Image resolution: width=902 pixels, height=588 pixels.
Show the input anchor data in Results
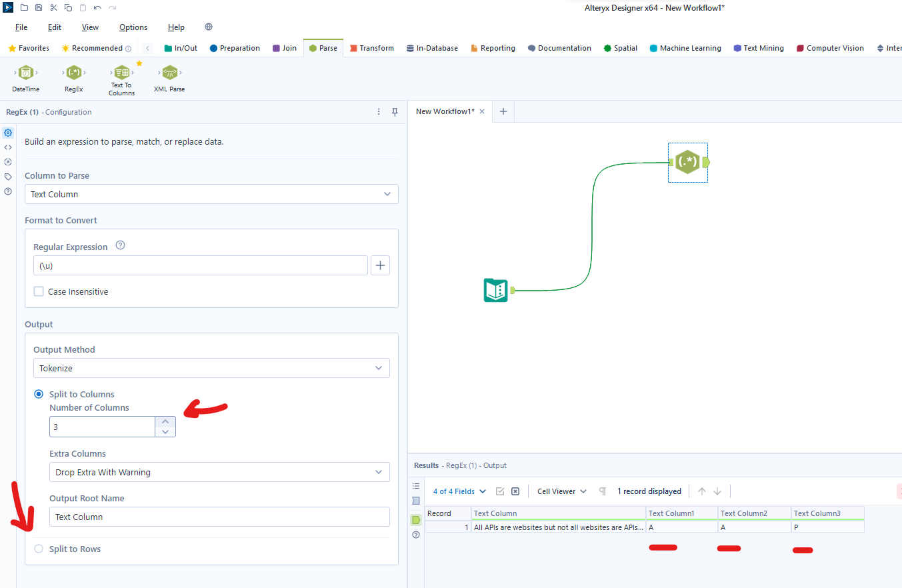[416, 501]
